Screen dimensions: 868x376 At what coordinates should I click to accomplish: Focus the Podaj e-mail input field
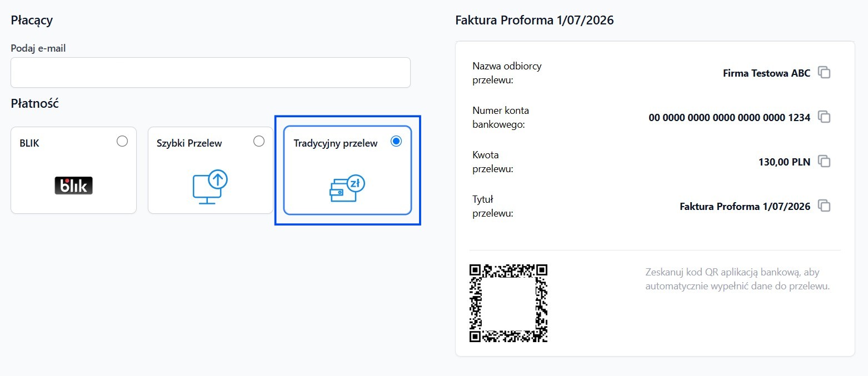pos(211,72)
